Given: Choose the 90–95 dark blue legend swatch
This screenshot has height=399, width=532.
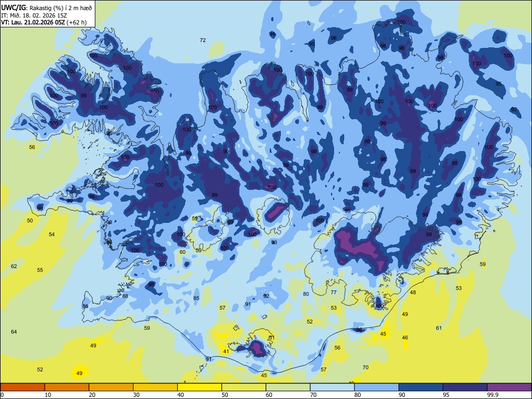Looking at the screenshot, I should click(421, 387).
